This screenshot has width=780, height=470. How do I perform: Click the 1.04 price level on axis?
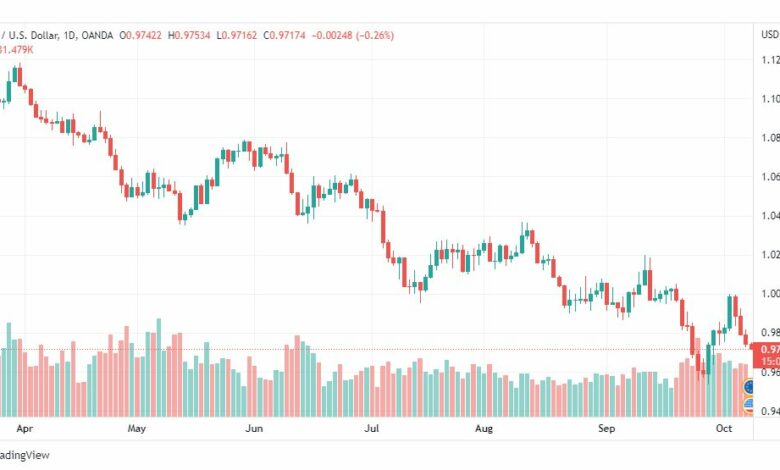[x=770, y=215]
